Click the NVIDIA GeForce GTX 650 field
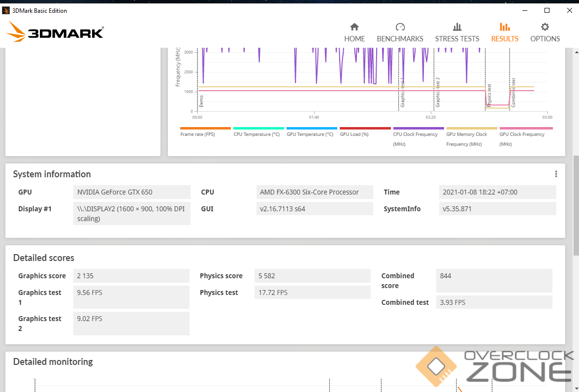Screen dimensions: 579x392 point(131,192)
